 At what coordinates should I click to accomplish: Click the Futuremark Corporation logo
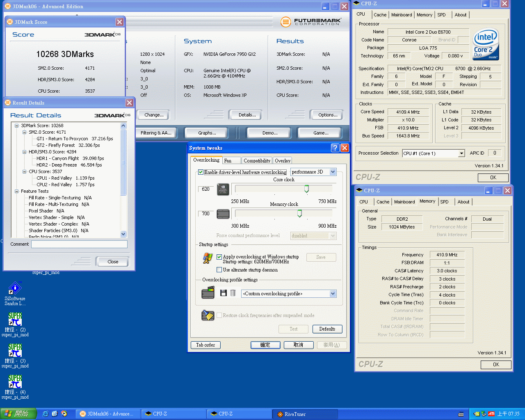pos(311,22)
